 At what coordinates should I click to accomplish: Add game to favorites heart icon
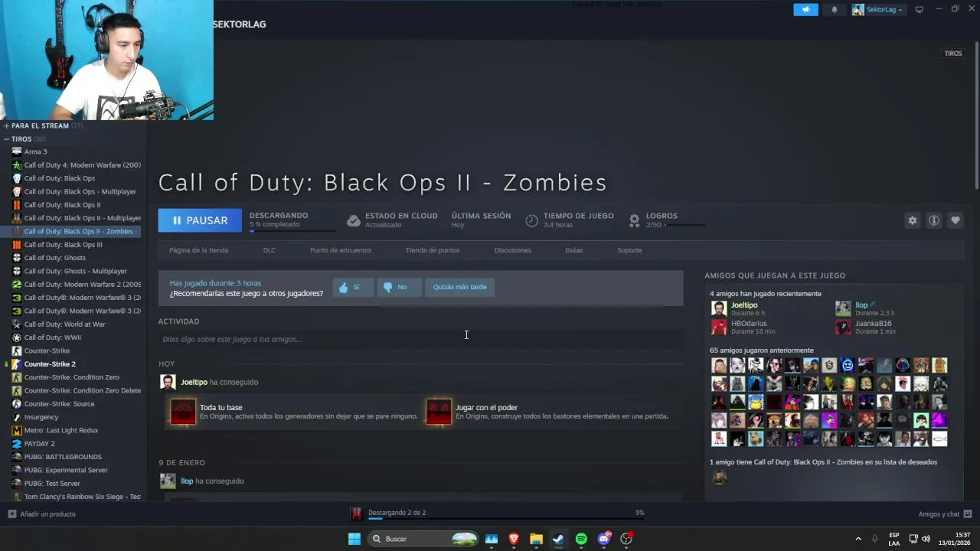click(x=955, y=220)
